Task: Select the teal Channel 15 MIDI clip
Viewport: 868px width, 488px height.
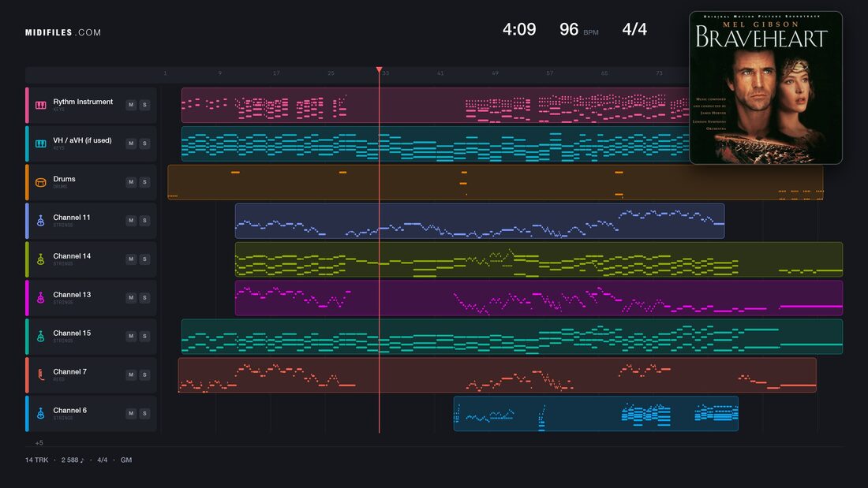Action: point(512,337)
